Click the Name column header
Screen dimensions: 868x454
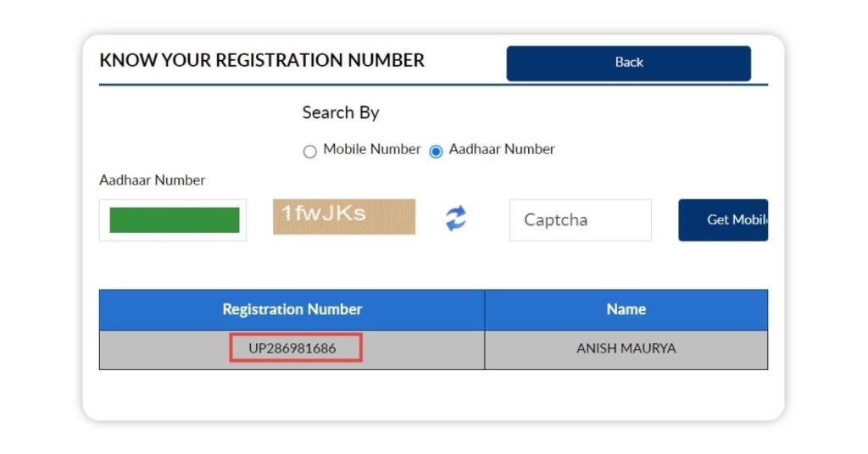point(626,310)
